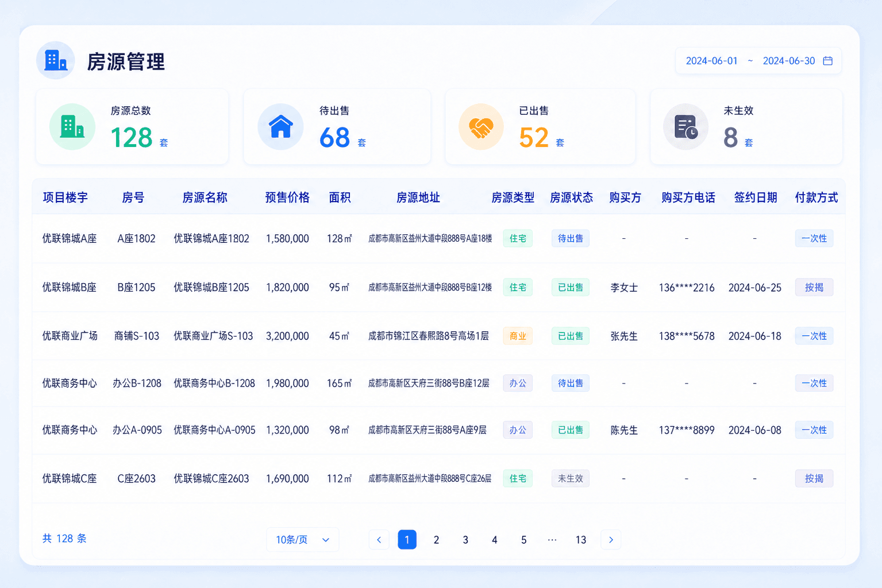Click 待出售 status in A座1802 row
882x588 pixels.
click(x=571, y=238)
